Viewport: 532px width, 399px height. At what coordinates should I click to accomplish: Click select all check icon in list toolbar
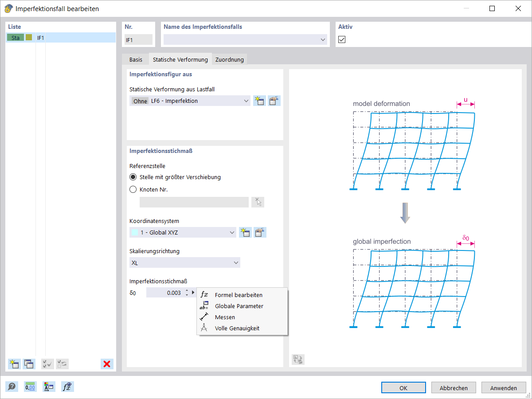(x=47, y=364)
